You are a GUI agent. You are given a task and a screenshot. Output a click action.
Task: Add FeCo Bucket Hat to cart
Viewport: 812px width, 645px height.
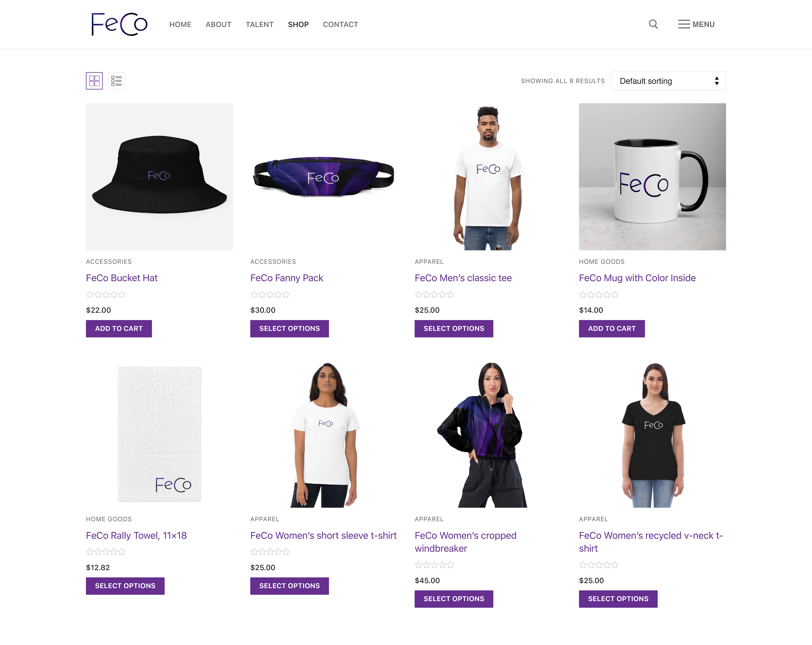pos(119,329)
